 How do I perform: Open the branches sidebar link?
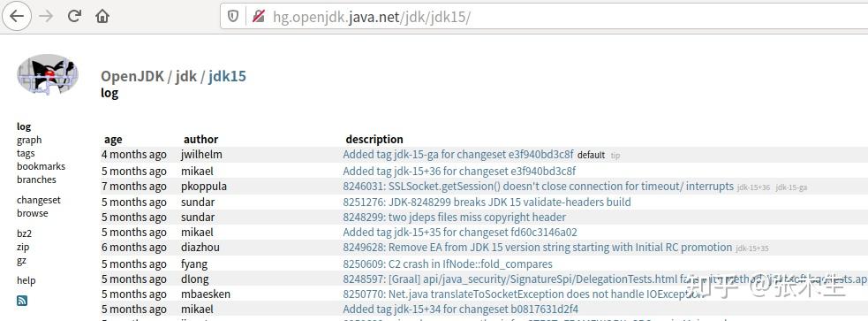click(36, 180)
